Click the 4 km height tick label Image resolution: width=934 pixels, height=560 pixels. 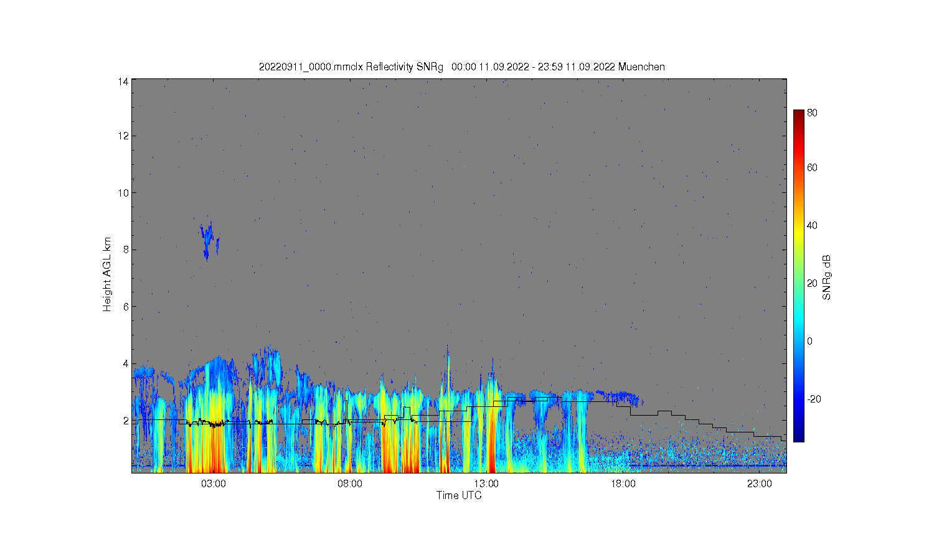[x=126, y=363]
